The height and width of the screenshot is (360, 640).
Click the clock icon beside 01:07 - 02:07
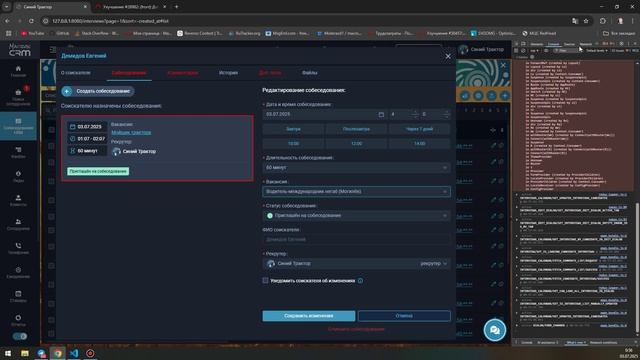pos(73,139)
